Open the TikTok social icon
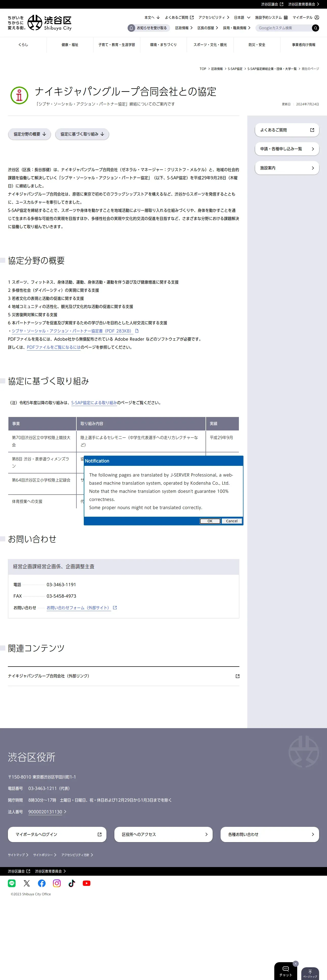 coord(72,883)
